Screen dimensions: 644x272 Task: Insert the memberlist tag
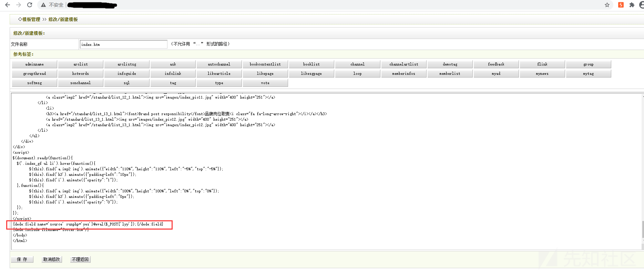(x=450, y=73)
